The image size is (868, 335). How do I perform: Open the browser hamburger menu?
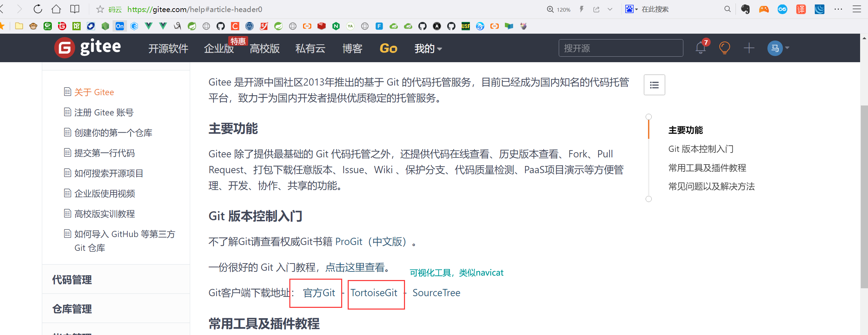pos(857,9)
